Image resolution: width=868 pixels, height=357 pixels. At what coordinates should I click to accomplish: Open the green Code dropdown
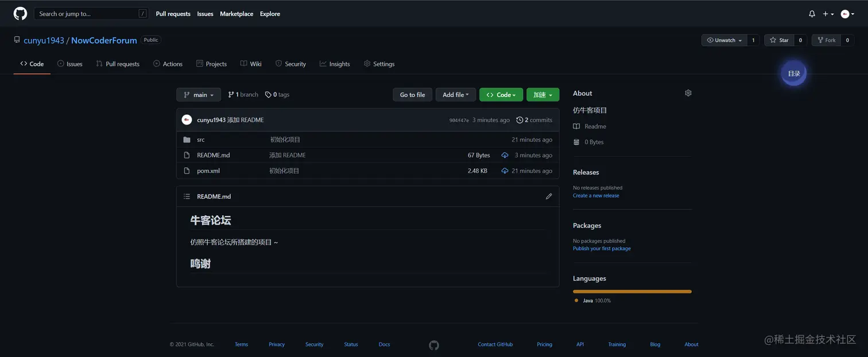click(501, 95)
